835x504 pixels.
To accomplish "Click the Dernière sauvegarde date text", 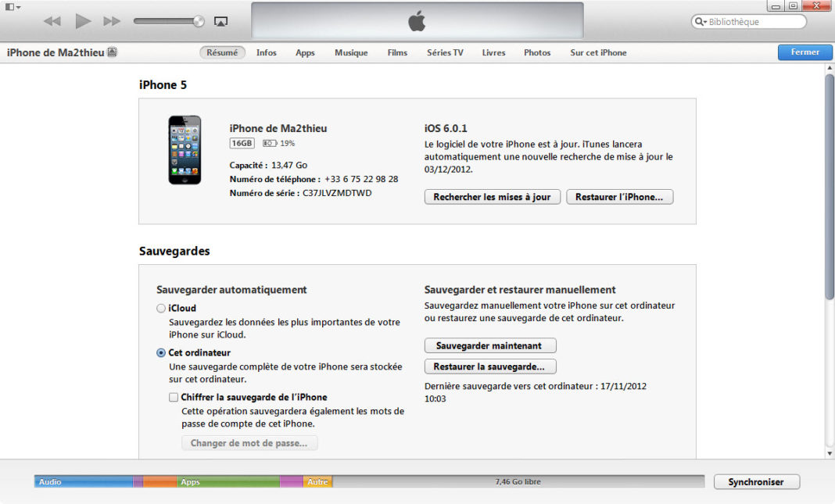I will click(536, 392).
